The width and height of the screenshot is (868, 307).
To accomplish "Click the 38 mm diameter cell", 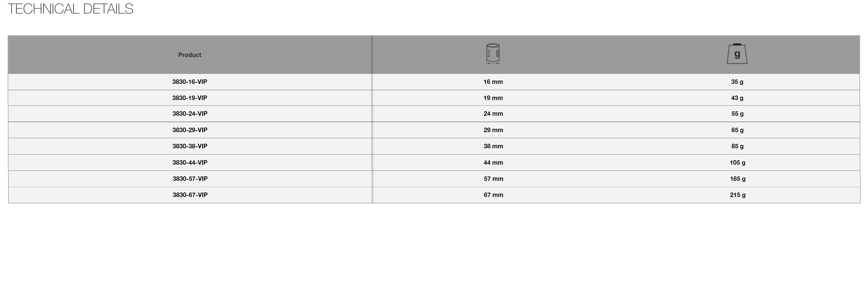I will click(x=493, y=146).
